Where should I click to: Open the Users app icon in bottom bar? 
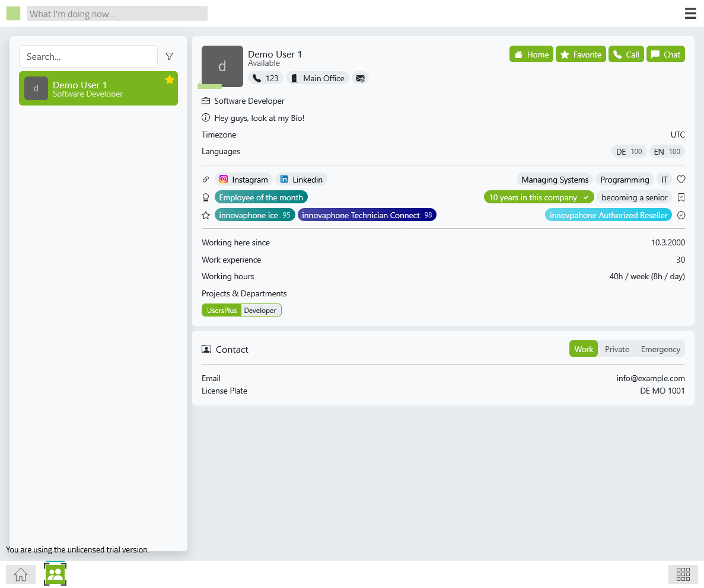point(55,574)
